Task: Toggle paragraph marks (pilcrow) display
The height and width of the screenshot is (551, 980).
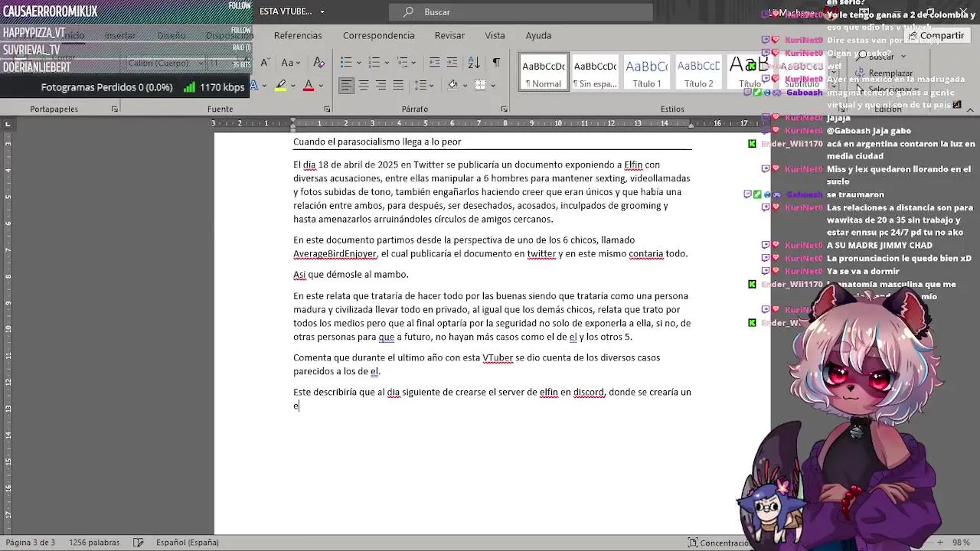Action: point(496,63)
